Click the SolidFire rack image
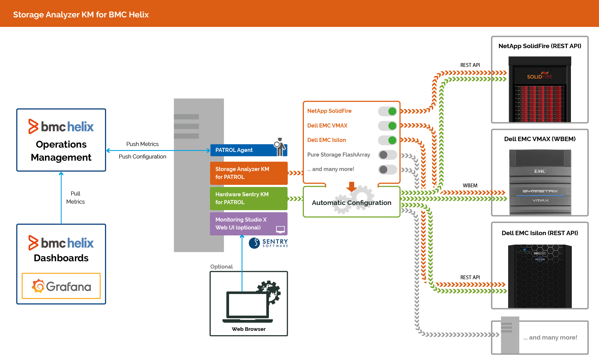 pos(540,89)
